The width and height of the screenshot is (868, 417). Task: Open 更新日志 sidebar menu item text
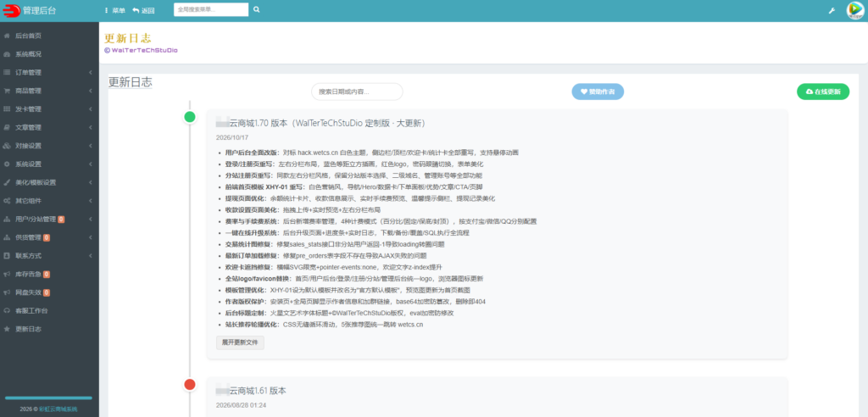pos(28,329)
